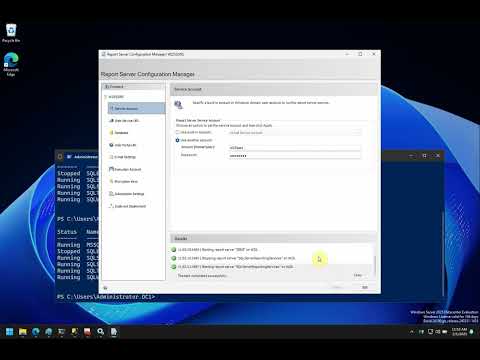Click the help icon at window bottom-left
The height and width of the screenshot is (360, 480).
[105, 288]
